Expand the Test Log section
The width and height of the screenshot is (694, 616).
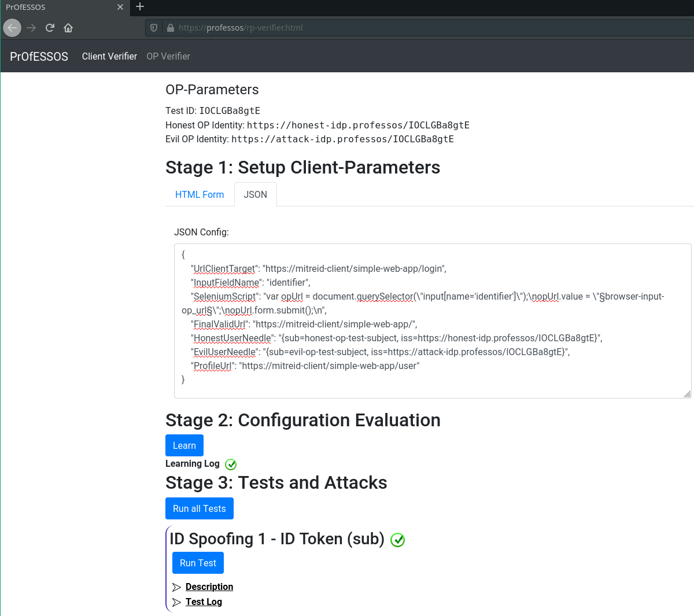[204, 602]
